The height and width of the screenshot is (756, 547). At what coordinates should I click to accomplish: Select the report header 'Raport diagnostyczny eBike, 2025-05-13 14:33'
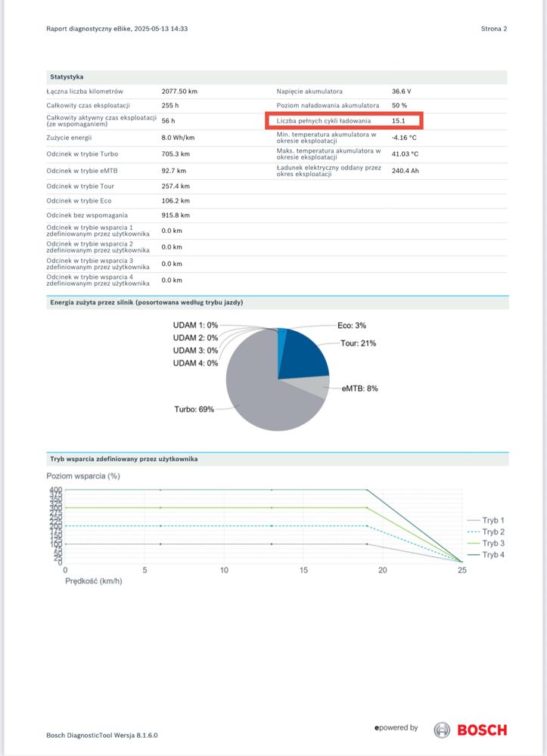[x=117, y=29]
